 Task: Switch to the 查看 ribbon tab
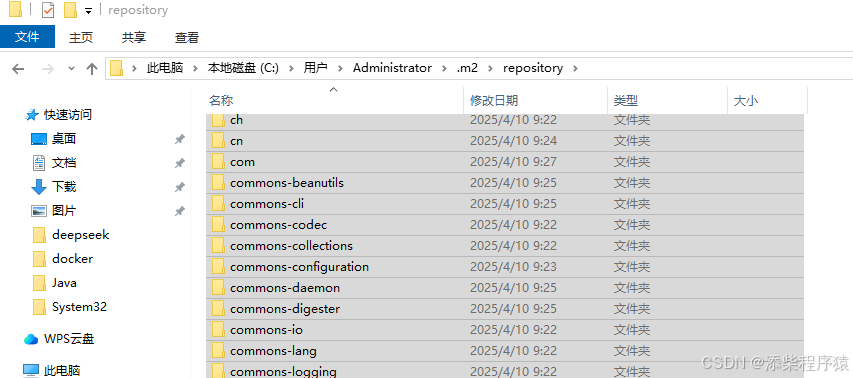[187, 37]
